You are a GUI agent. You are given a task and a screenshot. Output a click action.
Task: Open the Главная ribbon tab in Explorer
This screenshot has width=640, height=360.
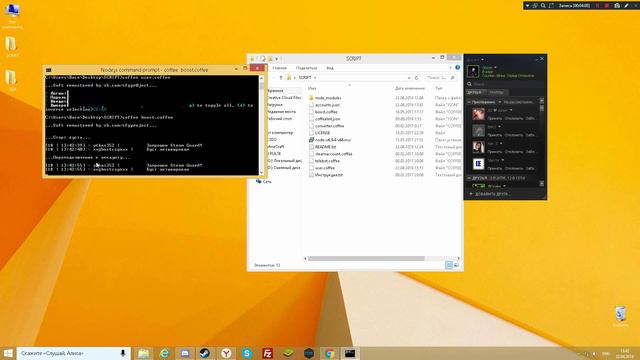click(280, 68)
